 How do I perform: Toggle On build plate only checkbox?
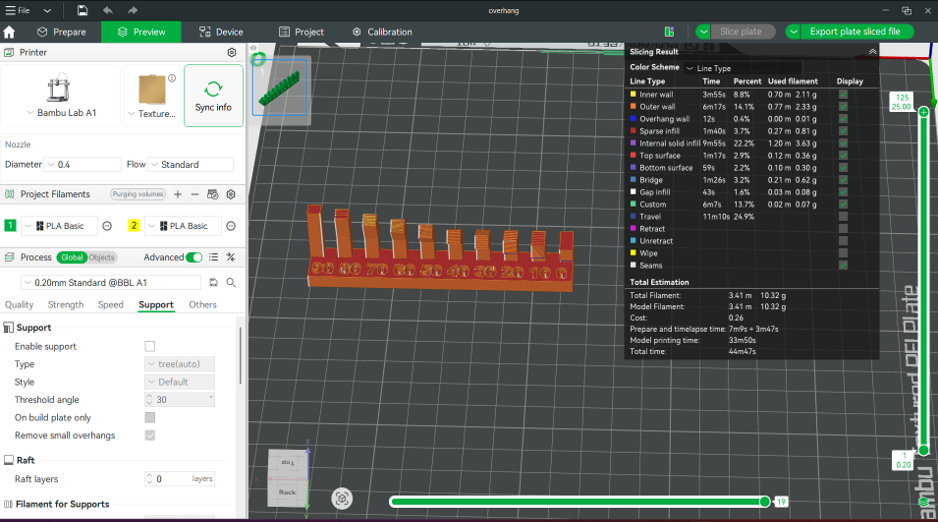click(x=150, y=417)
